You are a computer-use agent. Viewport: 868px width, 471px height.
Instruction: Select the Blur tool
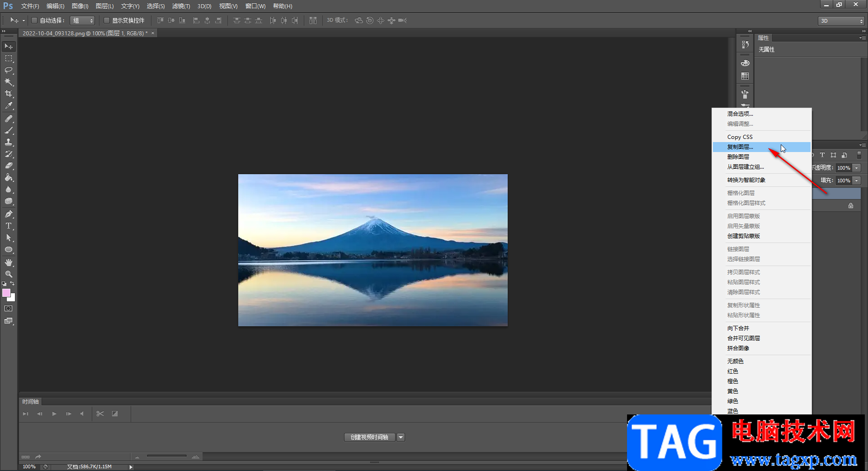tap(9, 189)
